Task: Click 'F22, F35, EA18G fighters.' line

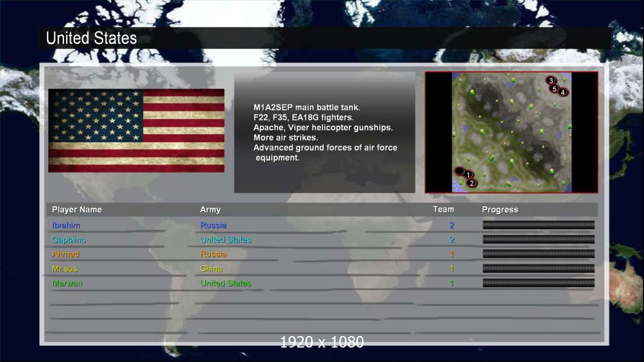Action: (303, 117)
